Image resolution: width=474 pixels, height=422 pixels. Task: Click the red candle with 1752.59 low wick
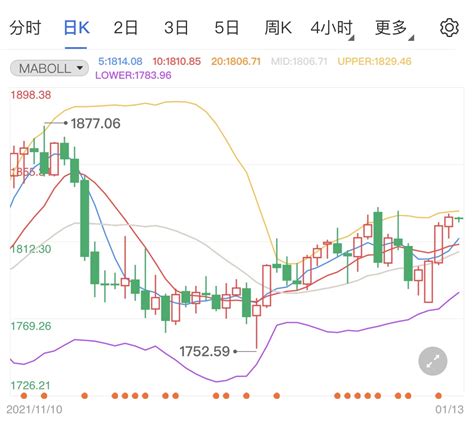click(x=256, y=310)
